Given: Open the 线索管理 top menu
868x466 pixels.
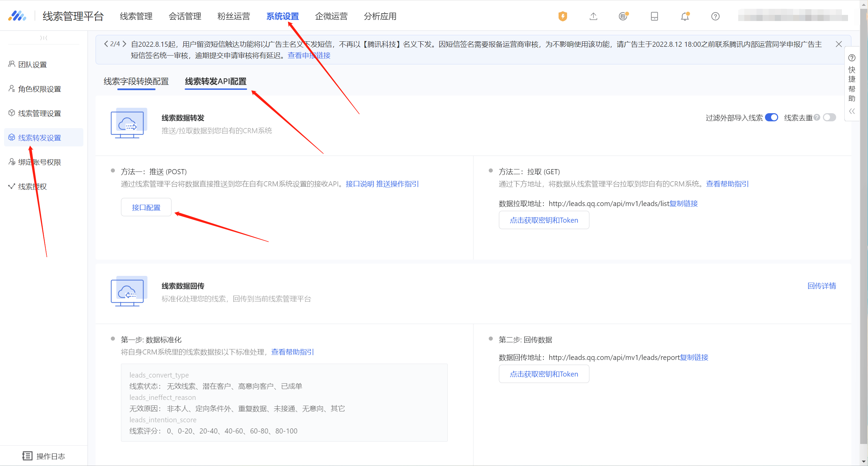Looking at the screenshot, I should (136, 16).
